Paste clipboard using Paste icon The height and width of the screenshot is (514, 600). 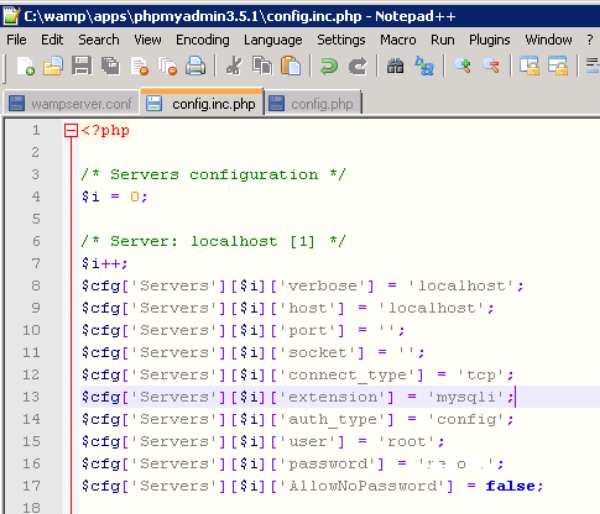click(x=291, y=66)
